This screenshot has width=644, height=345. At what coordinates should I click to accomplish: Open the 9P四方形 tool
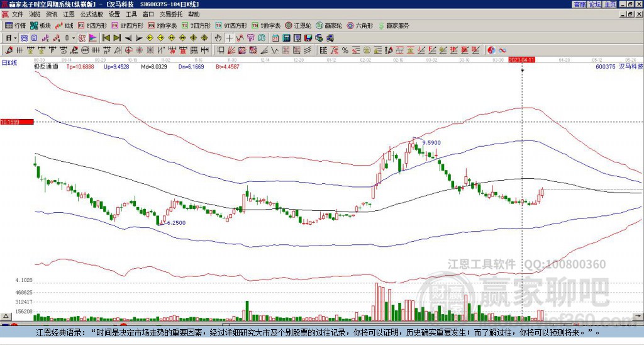[x=127, y=25]
